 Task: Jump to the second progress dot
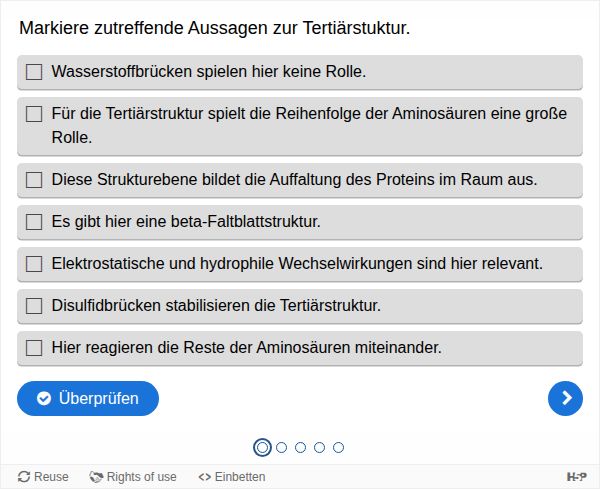pos(281,447)
